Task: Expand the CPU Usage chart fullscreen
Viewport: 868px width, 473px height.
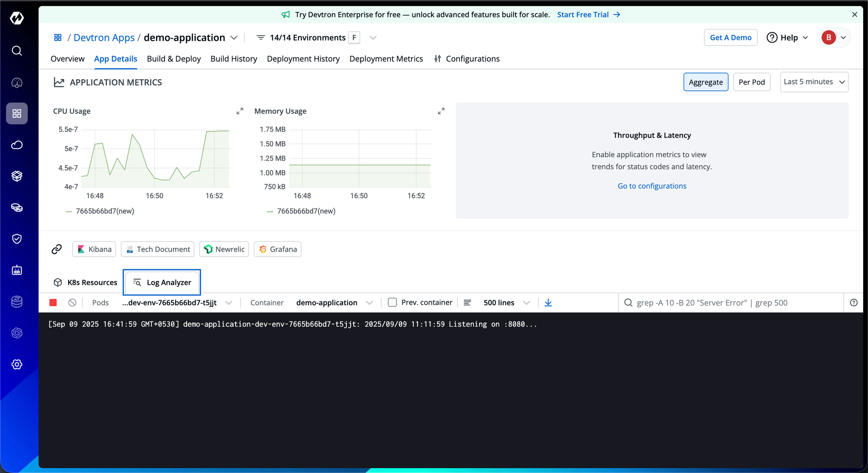Action: tap(240, 111)
